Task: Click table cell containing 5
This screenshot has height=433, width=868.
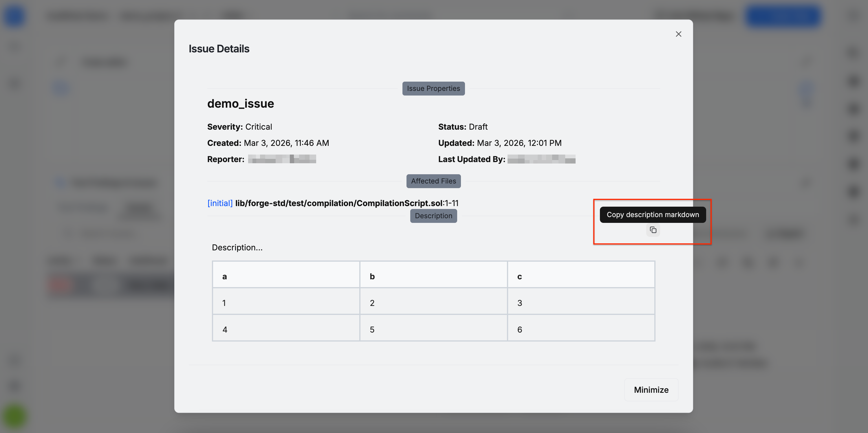Action: (x=433, y=330)
